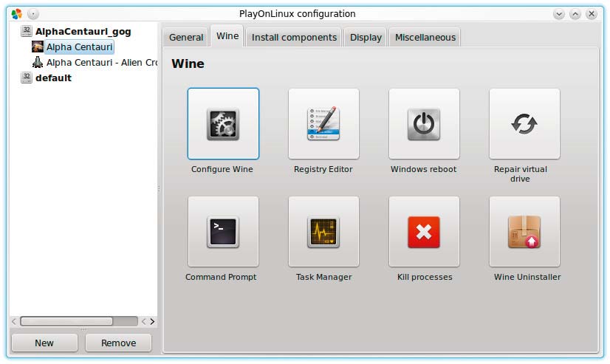
Task: Open the Wine Uninstaller
Action: click(524, 232)
